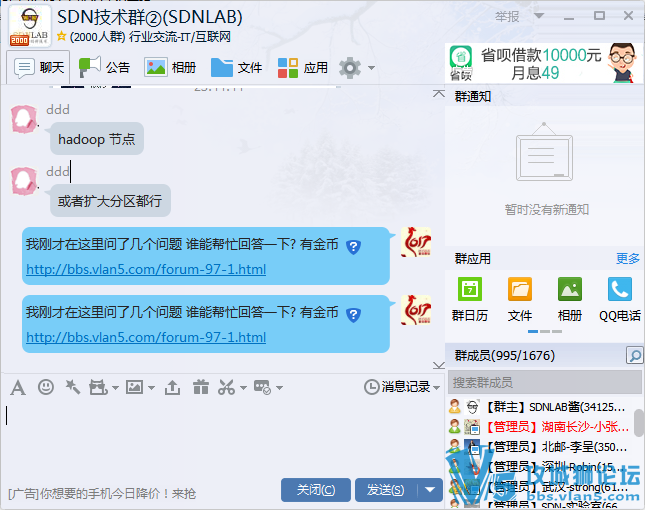Open the 文件 tab in top bar
Viewport: 645px width, 510px height.
click(236, 67)
